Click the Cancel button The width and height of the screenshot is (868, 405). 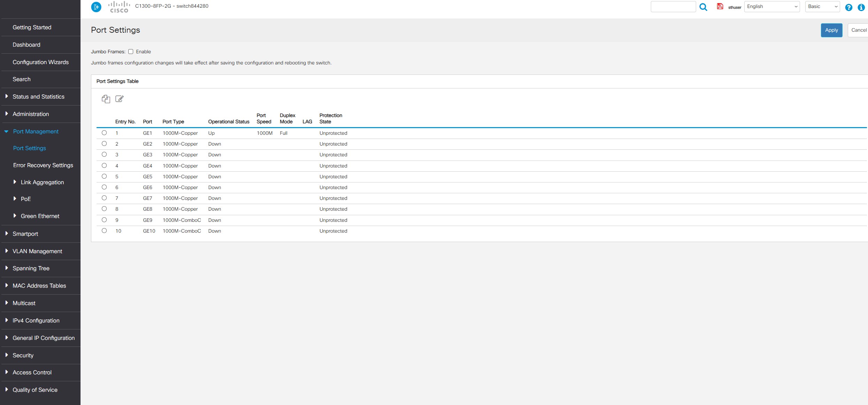point(858,30)
